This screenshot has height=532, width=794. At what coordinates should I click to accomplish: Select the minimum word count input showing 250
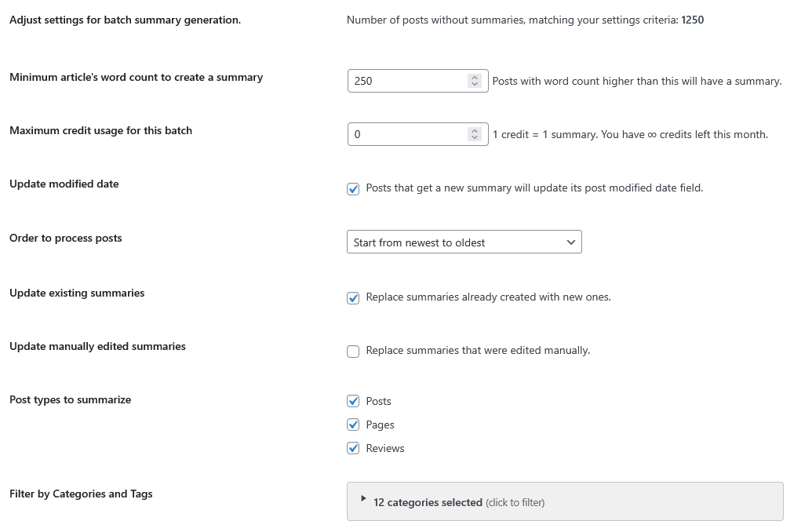[x=408, y=80]
